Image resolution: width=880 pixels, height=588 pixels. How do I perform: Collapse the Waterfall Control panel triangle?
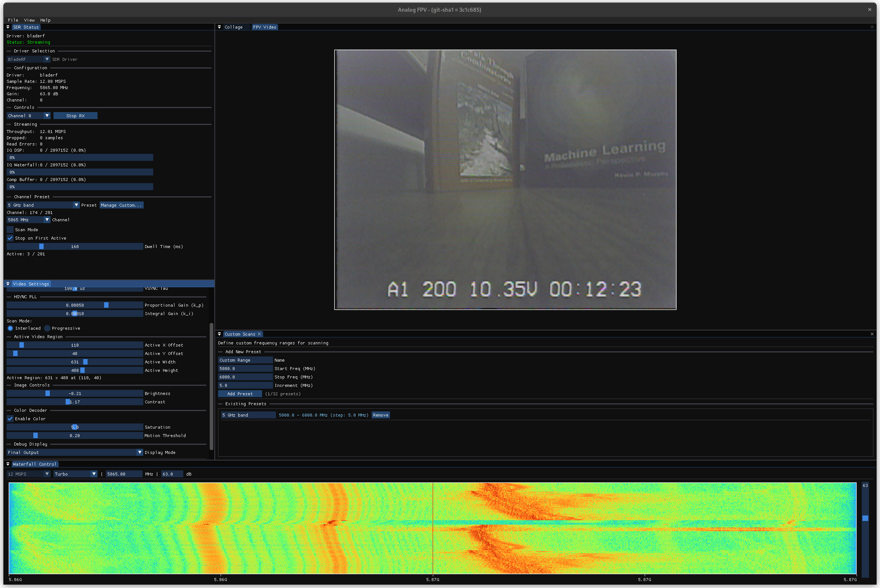[x=8, y=464]
